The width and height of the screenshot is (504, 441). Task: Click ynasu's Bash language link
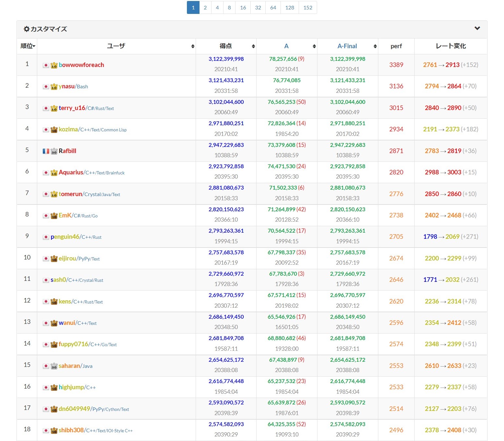[82, 86]
